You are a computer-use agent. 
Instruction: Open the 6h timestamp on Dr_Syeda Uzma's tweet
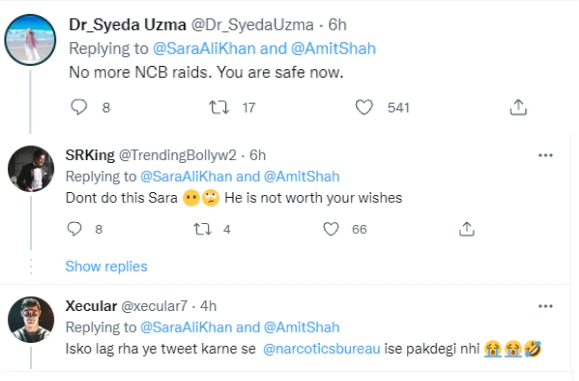point(338,25)
